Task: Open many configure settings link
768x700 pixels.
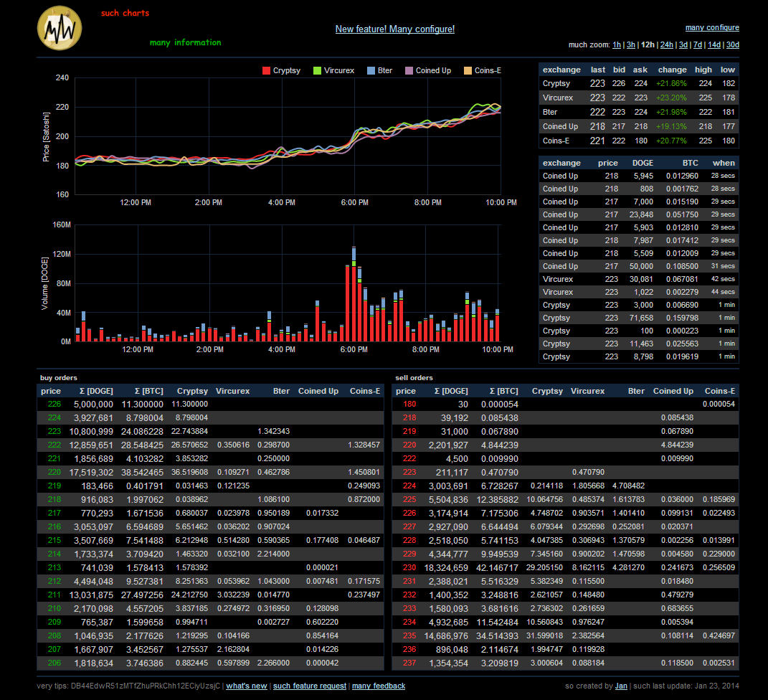Action: click(x=712, y=27)
